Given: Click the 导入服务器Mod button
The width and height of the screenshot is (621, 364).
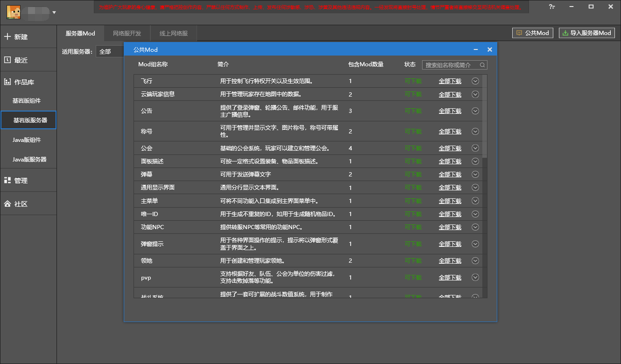Looking at the screenshot, I should 587,33.
